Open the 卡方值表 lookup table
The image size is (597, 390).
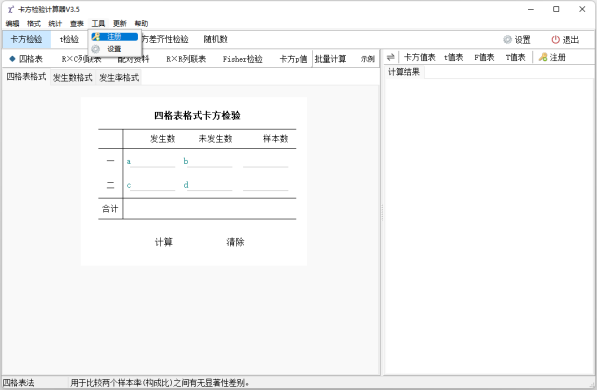(419, 57)
